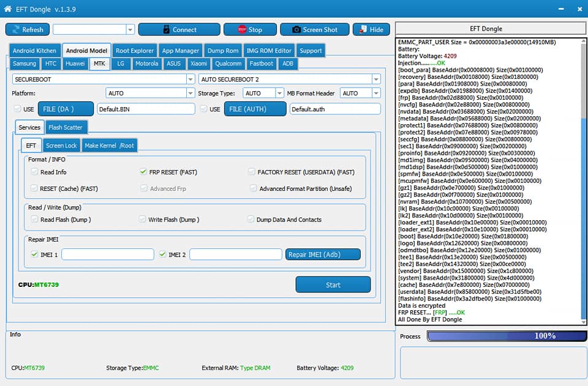The image size is (588, 386).
Task: Minimize the EFT Dongle window
Action: (x=561, y=9)
